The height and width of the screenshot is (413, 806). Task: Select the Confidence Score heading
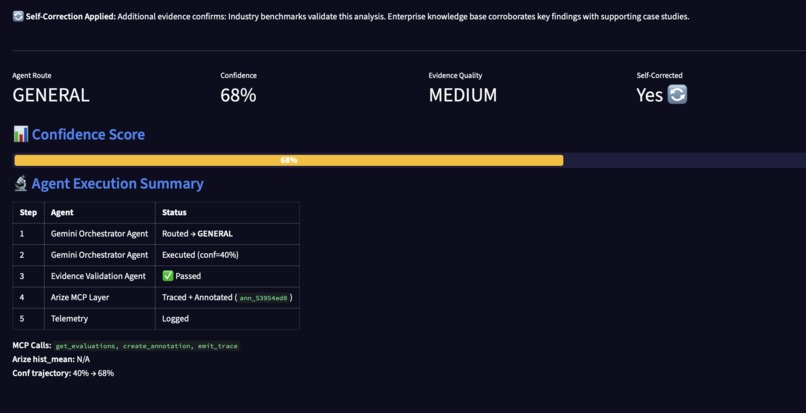88,134
